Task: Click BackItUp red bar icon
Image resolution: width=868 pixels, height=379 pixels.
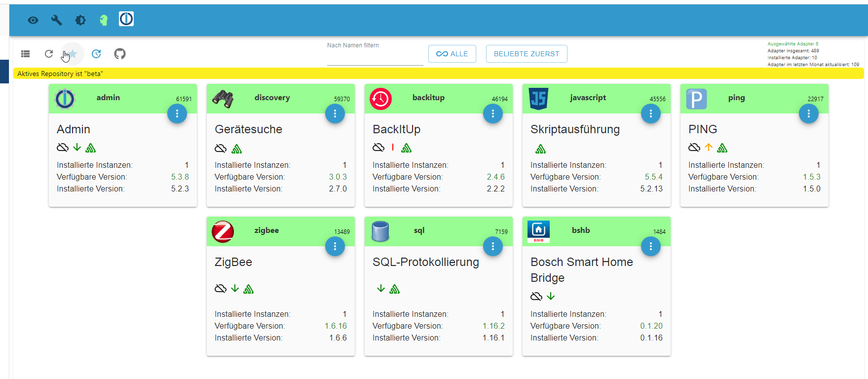Action: pyautogui.click(x=393, y=147)
